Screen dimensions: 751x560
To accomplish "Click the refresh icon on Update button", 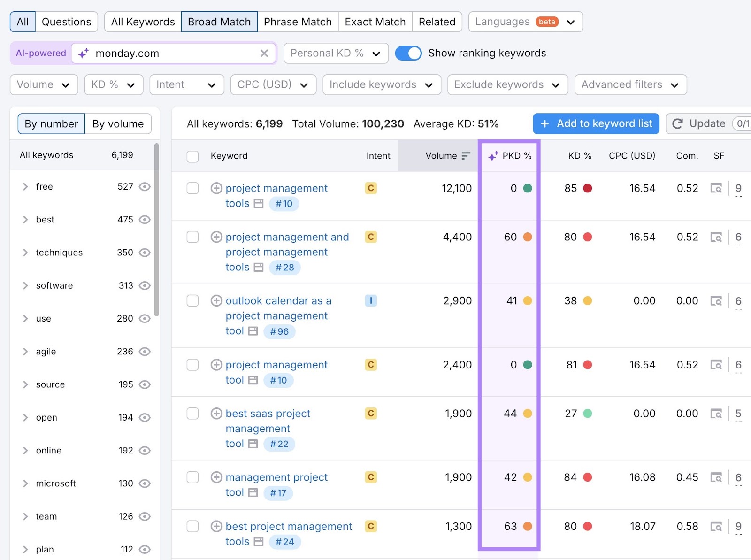I will pos(677,123).
